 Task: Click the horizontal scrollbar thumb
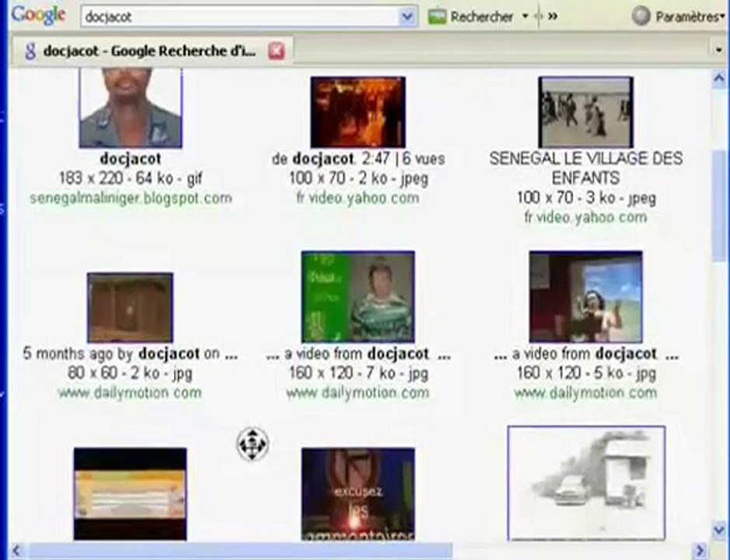pyautogui.click(x=240, y=550)
